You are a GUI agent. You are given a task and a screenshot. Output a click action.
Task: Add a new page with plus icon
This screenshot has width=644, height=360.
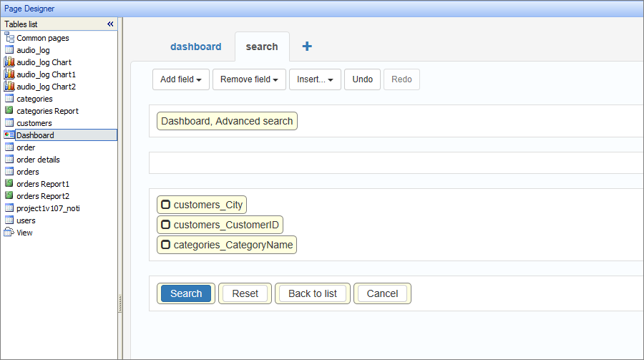[307, 46]
